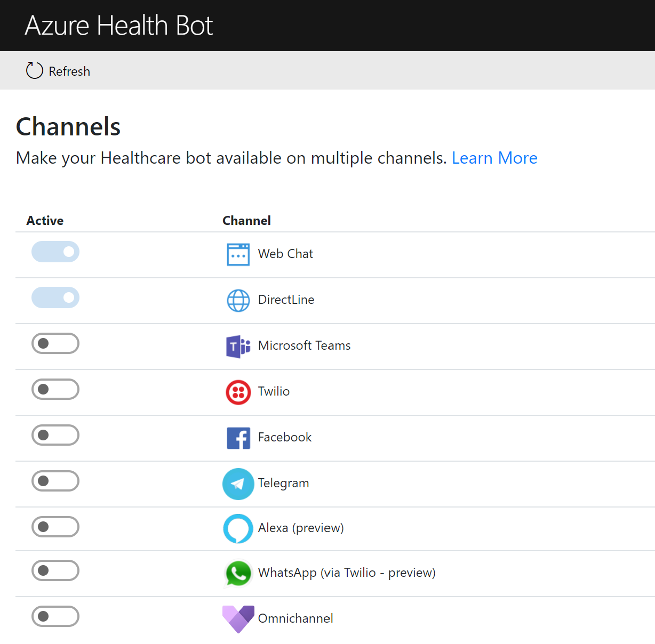Click the Facebook logo icon
Image resolution: width=655 pixels, height=644 pixels.
coord(238,438)
